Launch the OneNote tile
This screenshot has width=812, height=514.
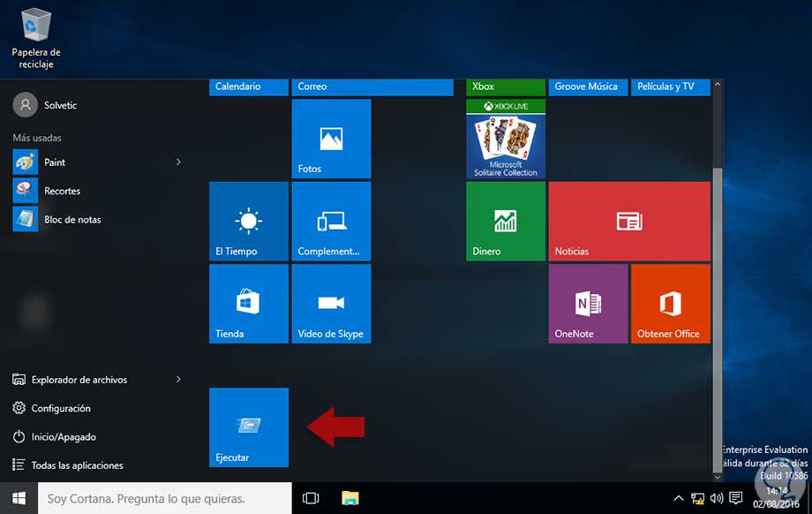click(588, 304)
